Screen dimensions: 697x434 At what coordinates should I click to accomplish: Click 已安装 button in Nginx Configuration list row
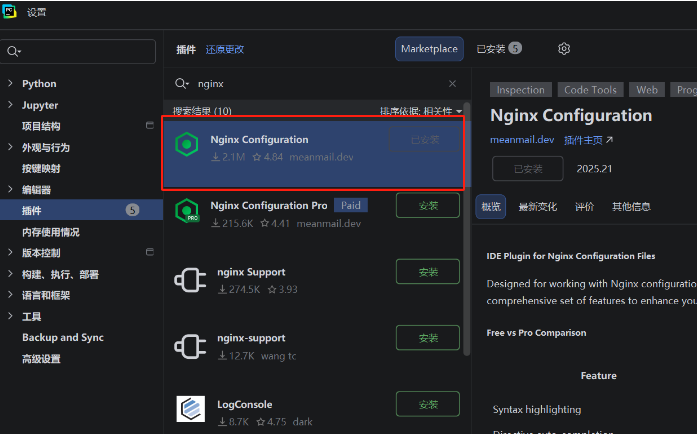coord(425,140)
